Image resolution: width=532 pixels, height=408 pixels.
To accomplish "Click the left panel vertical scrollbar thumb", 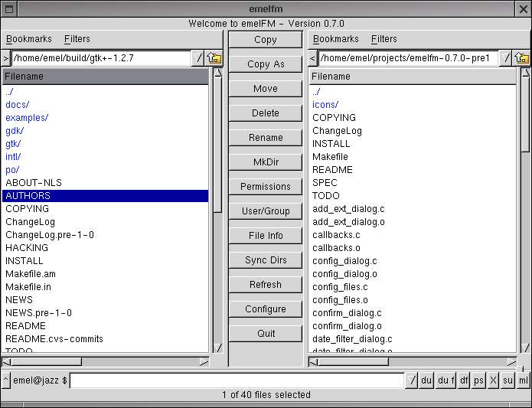I will pos(217,145).
